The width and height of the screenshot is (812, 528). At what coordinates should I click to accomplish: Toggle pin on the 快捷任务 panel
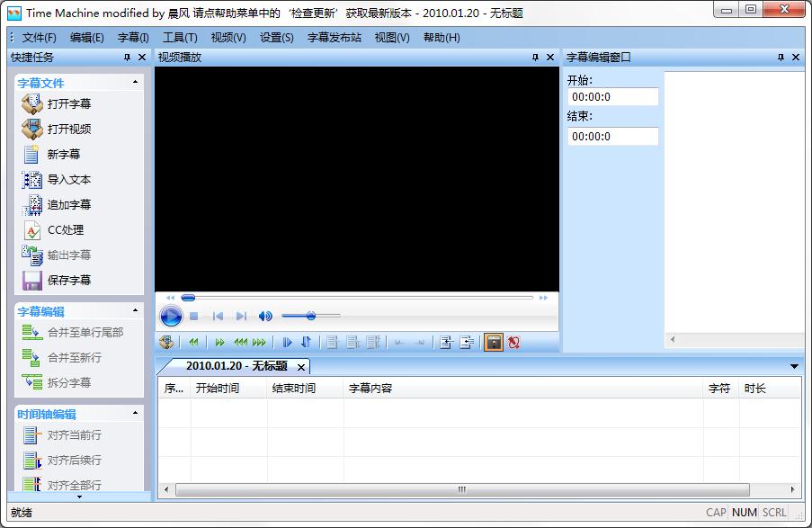coord(127,57)
